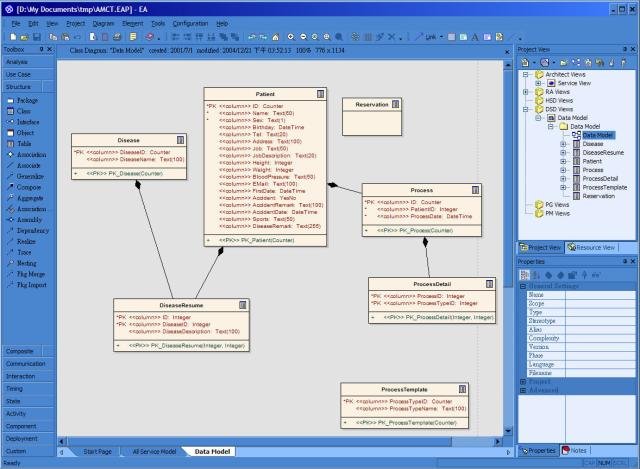This screenshot has height=469, width=640.
Task: Click the New Project toolbar icon
Action: click(x=13, y=37)
